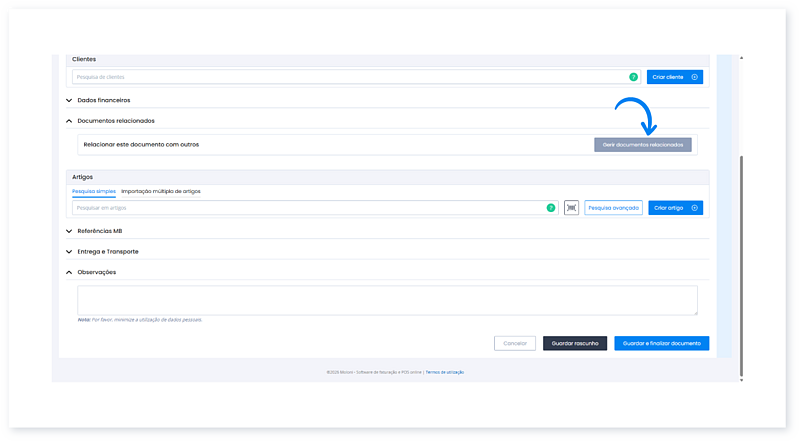Expand the Entrega e Transporte section
Screen dimensions: 800x442
click(x=69, y=251)
